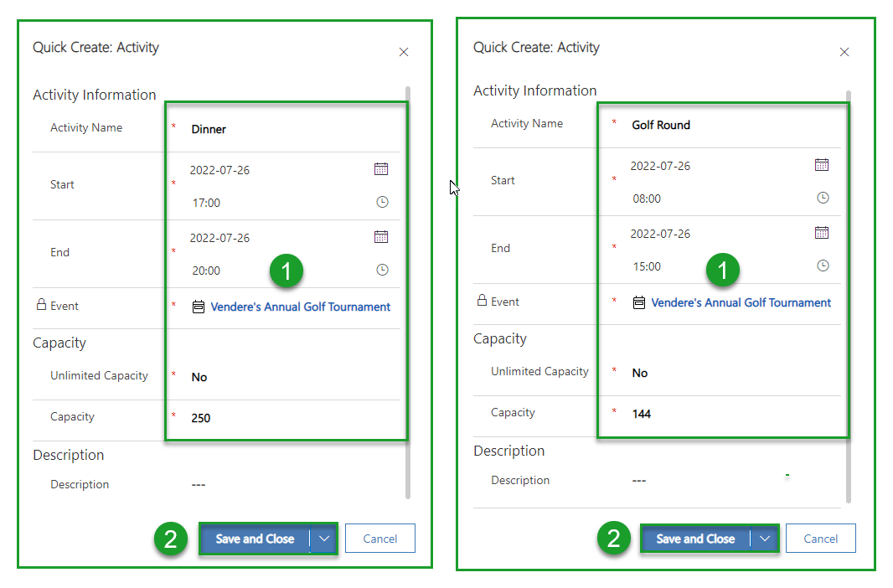
Task: Open the End date calendar picker in Dinner form
Action: [382, 236]
